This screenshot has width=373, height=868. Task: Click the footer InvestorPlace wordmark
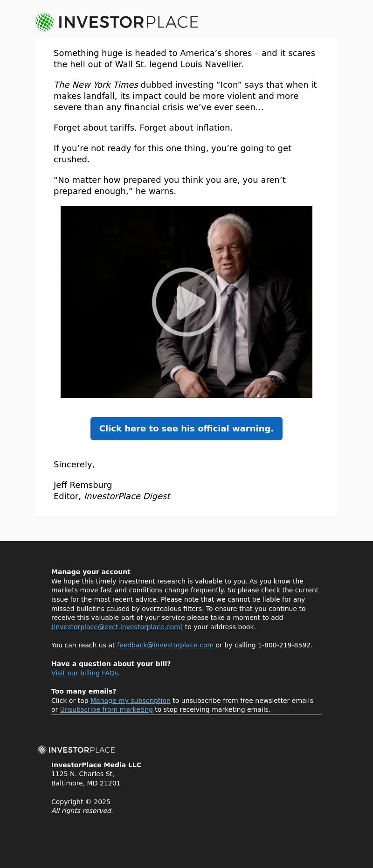pos(82,750)
